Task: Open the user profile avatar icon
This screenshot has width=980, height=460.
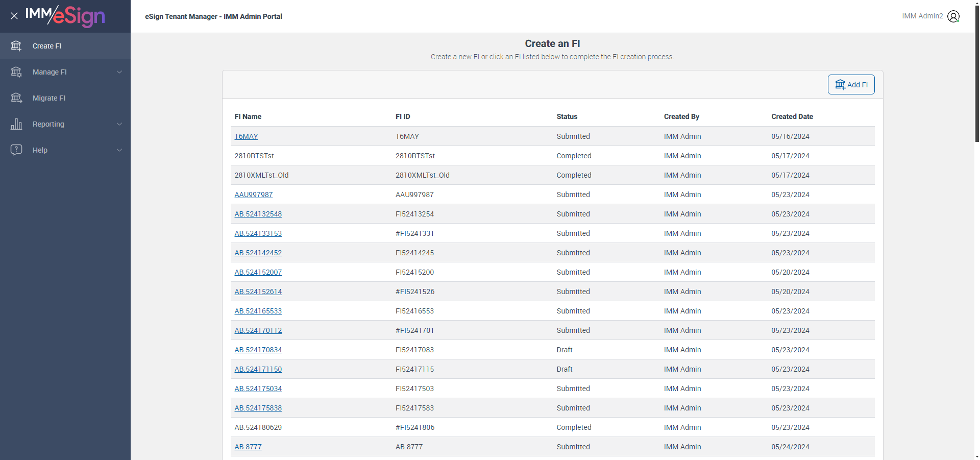Action: coord(953,16)
